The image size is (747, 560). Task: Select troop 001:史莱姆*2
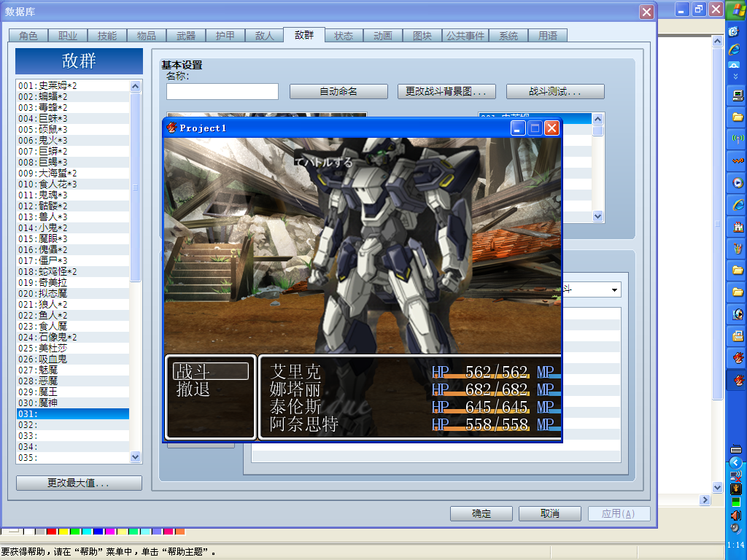coord(73,86)
